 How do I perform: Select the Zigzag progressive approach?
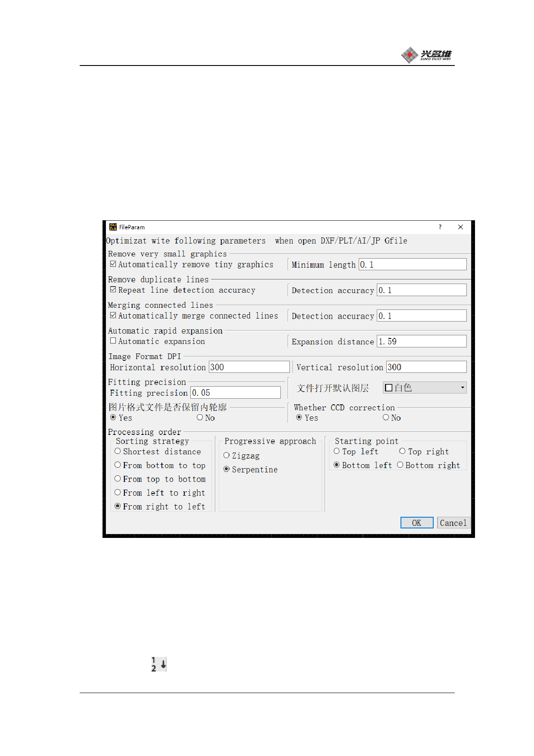pyautogui.click(x=227, y=456)
